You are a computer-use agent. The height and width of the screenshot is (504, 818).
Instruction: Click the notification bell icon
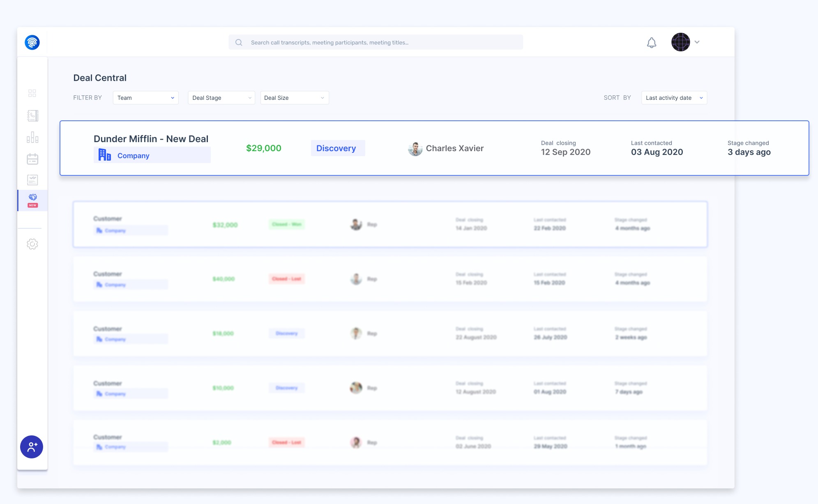tap(652, 43)
